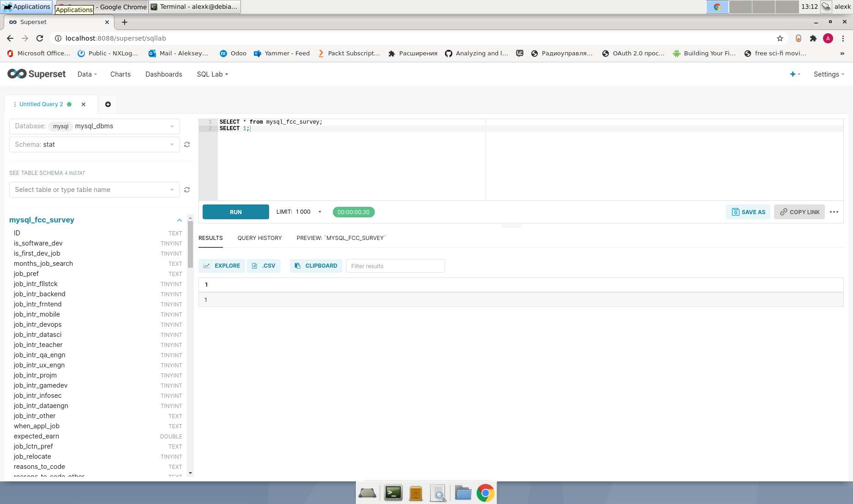Screen dimensions: 853x504
Task: Launch Terminal from the dock
Action: tap(393, 493)
